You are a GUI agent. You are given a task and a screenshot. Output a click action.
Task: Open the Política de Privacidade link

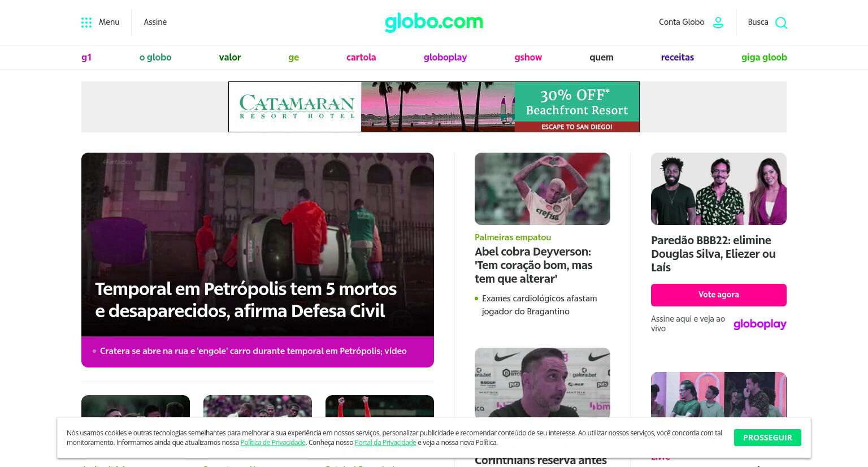(x=273, y=443)
